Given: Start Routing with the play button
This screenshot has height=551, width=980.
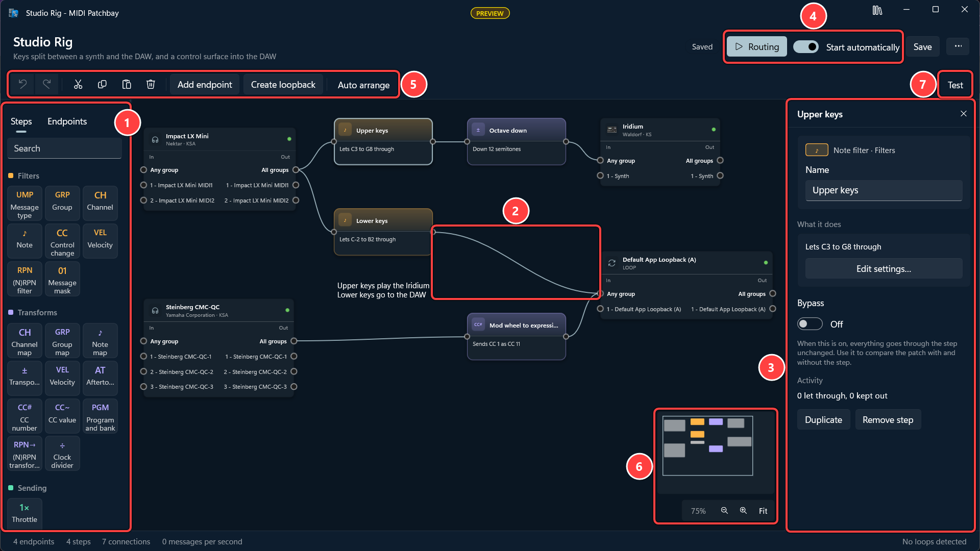Looking at the screenshot, I should pyautogui.click(x=757, y=47).
